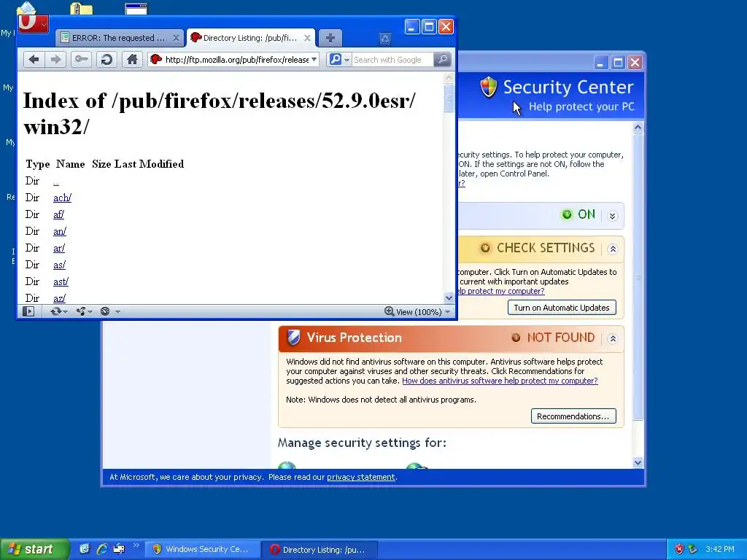
Task: Open the ar/ directory link
Action: [x=59, y=248]
